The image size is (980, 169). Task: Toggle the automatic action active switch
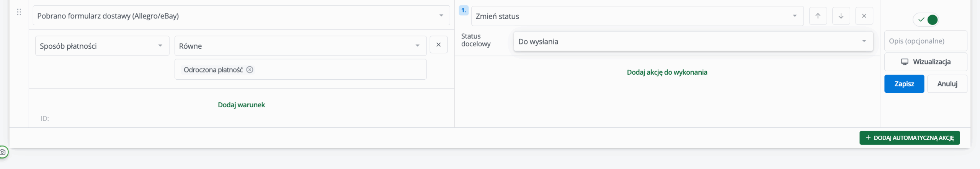(x=926, y=20)
